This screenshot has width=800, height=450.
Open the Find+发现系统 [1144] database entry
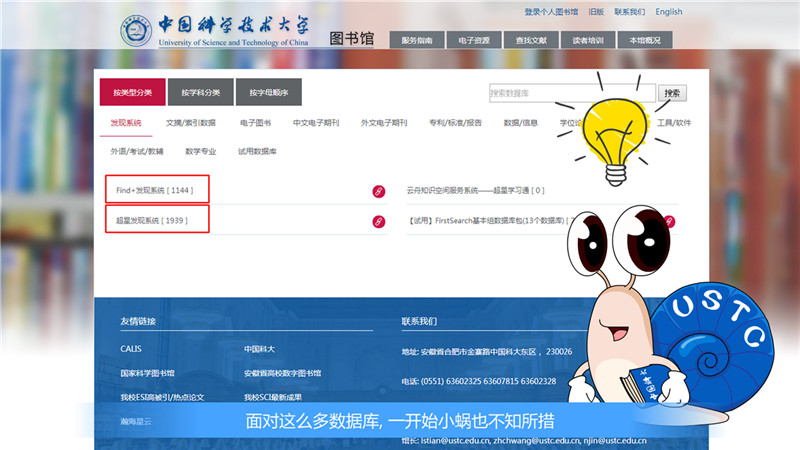pos(155,190)
